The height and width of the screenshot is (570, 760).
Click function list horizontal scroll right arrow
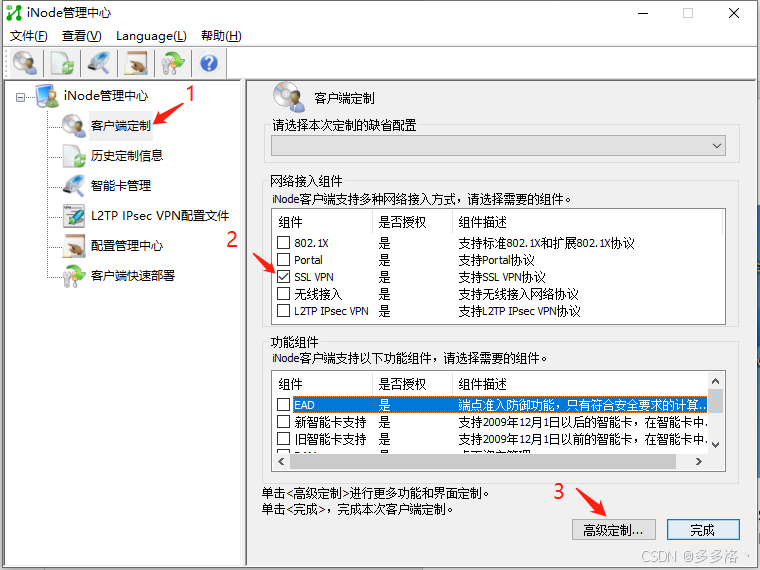[x=698, y=461]
